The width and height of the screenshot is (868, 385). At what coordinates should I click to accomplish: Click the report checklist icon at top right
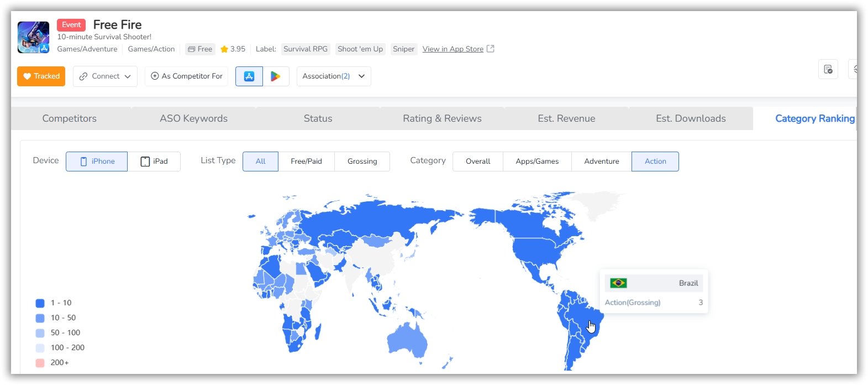(828, 69)
